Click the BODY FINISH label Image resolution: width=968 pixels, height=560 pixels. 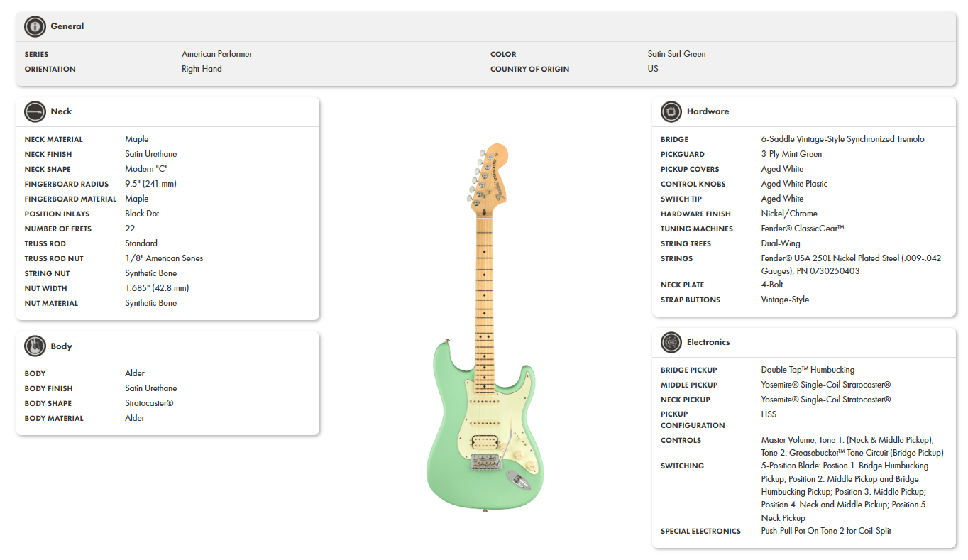click(x=48, y=388)
